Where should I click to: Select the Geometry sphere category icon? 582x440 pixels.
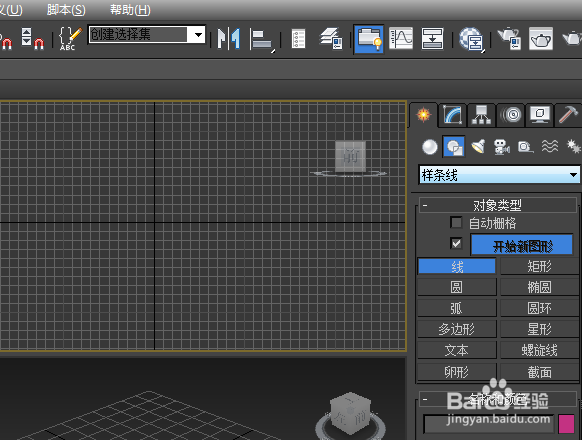pos(430,147)
